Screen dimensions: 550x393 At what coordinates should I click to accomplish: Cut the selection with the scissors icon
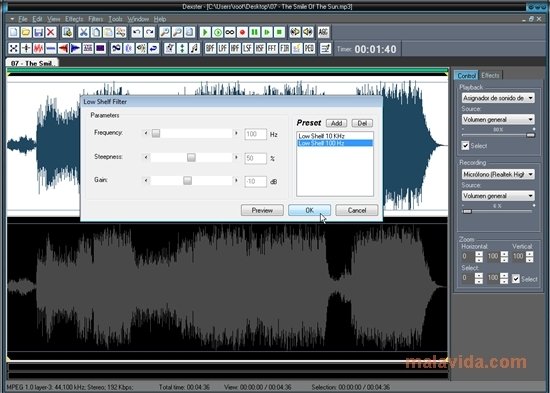click(83, 32)
